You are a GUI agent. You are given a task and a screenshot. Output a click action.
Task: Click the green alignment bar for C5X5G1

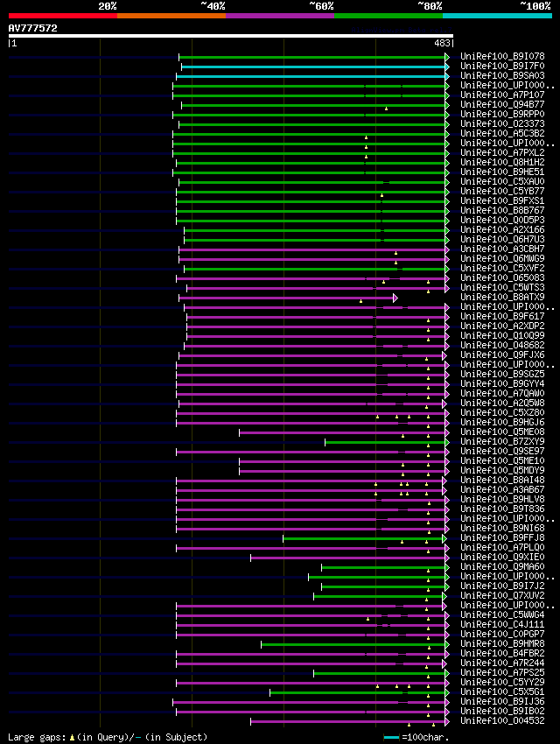pyautogui.click(x=358, y=692)
